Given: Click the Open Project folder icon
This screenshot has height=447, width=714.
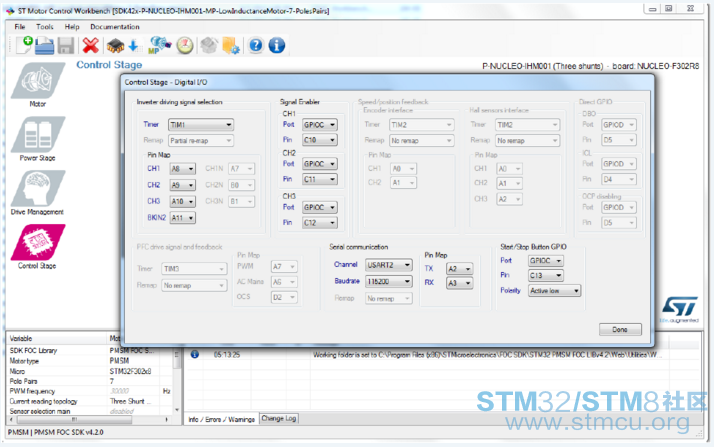Looking at the screenshot, I should [45, 46].
